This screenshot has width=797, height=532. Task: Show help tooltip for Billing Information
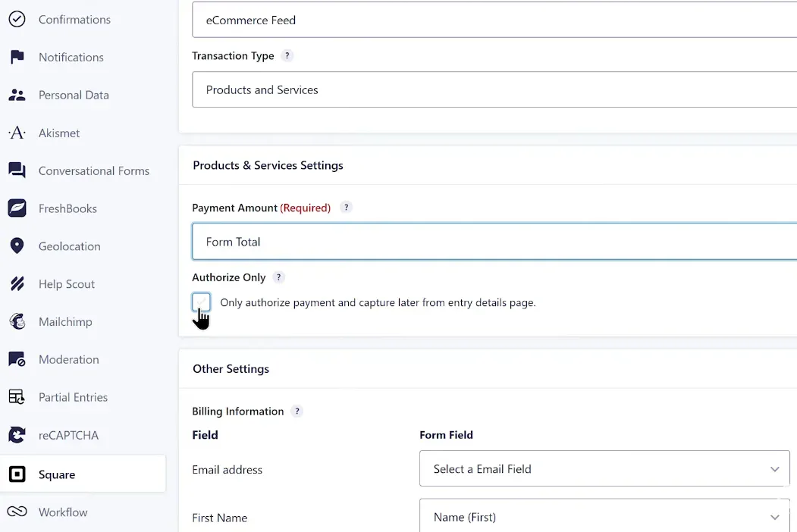297,412
